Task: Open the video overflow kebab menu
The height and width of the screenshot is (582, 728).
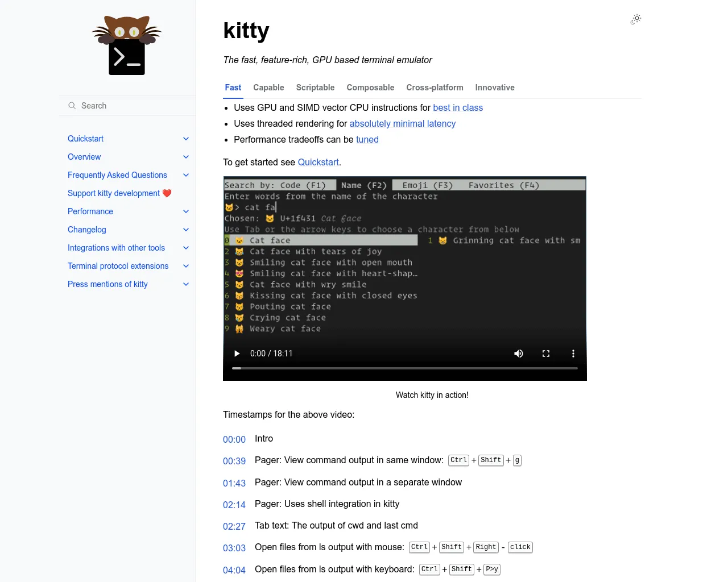Action: click(573, 353)
